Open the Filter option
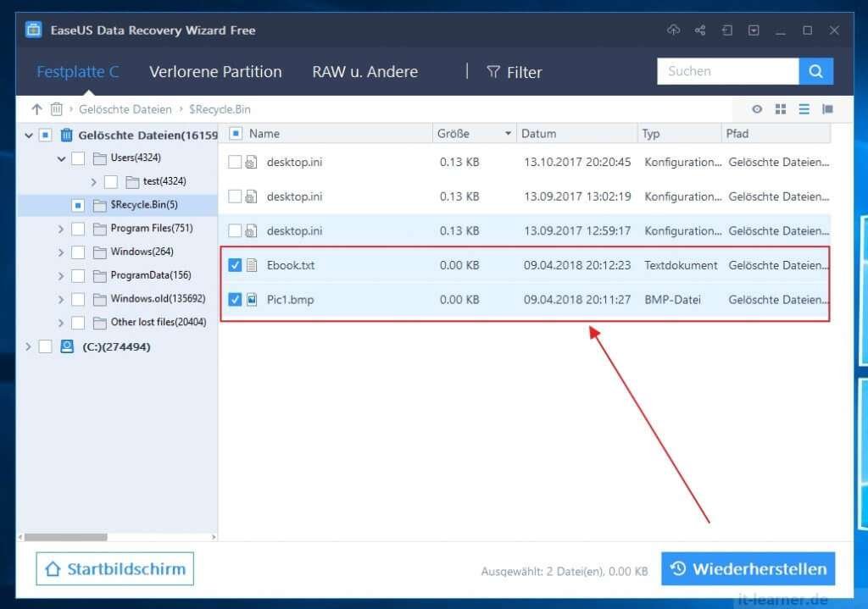This screenshot has height=609, width=868. [x=515, y=72]
